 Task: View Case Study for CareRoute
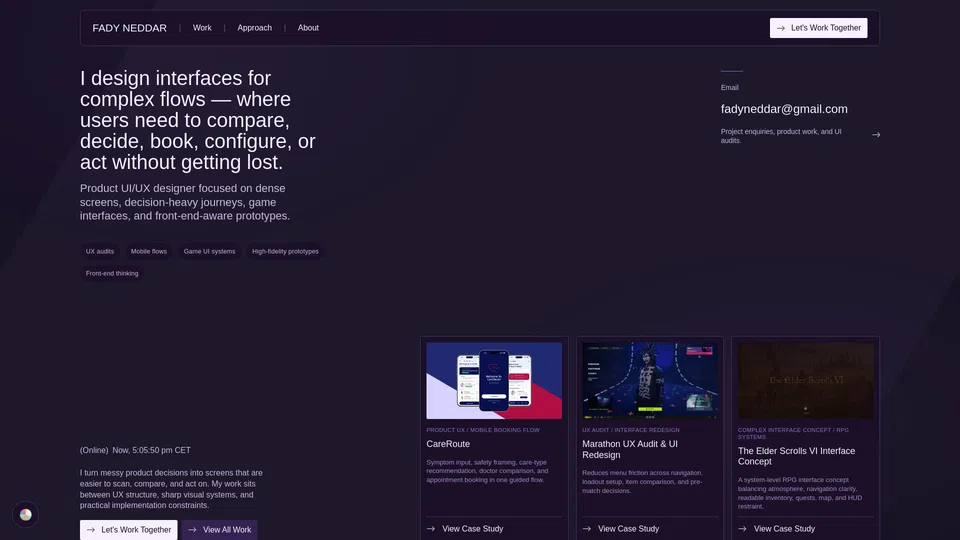pyautogui.click(x=473, y=529)
